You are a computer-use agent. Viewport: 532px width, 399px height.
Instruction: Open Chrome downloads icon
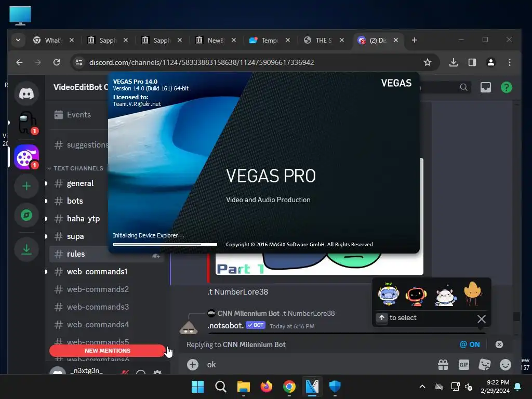pyautogui.click(x=453, y=62)
